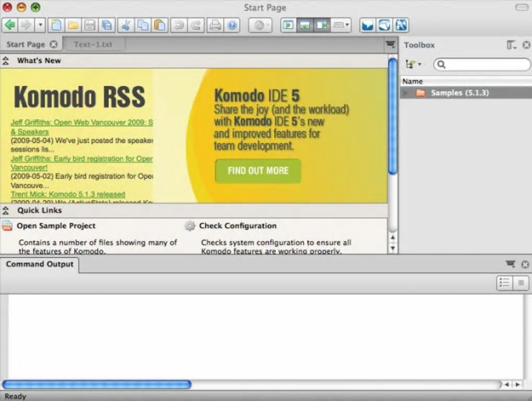Click the horizontal scroll-left arrow
This screenshot has height=401, width=532.
pos(506,384)
